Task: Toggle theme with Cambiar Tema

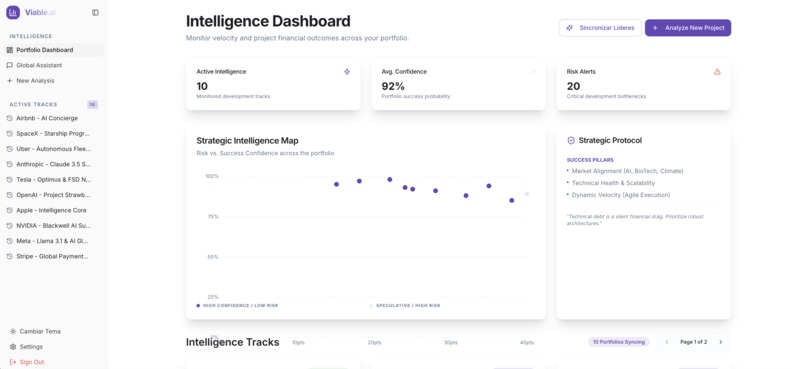Action: click(40, 331)
